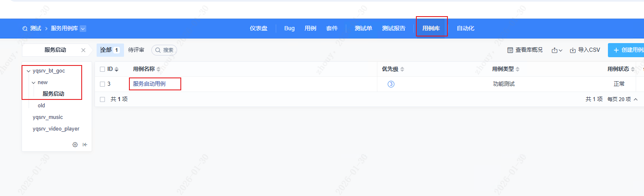Viewport: 644px width, 196px height.
Task: Tick the select-all checkbox in ID header
Action: (x=102, y=69)
